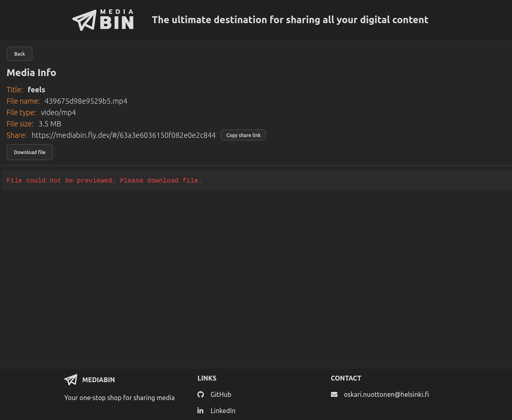The image size is (512, 420).
Task: Select the error message about preview failure
Action: coord(104,180)
